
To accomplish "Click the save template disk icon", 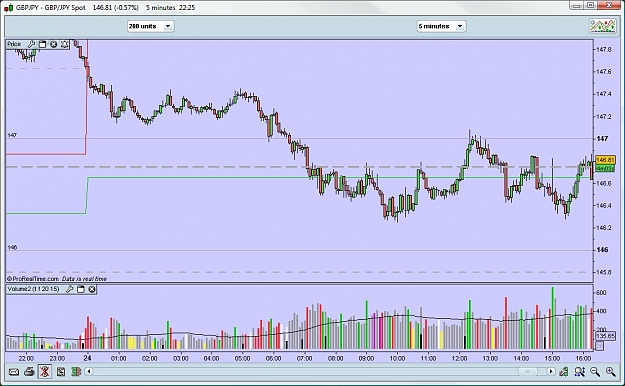I will click(x=61, y=372).
